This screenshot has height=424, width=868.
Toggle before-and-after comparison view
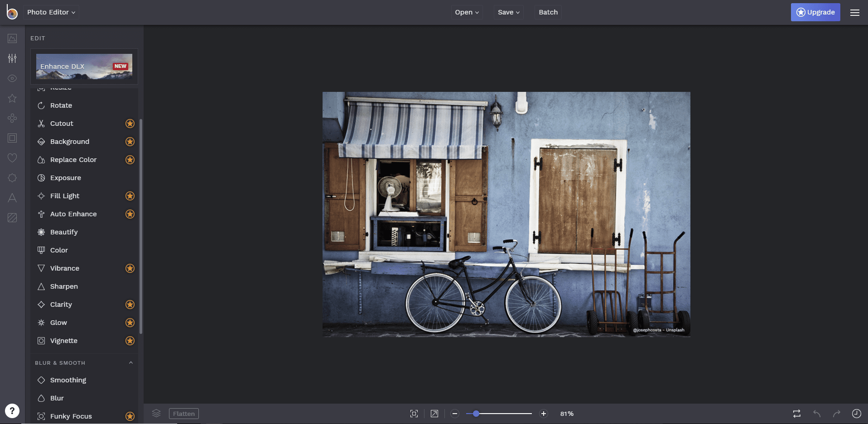coord(796,413)
